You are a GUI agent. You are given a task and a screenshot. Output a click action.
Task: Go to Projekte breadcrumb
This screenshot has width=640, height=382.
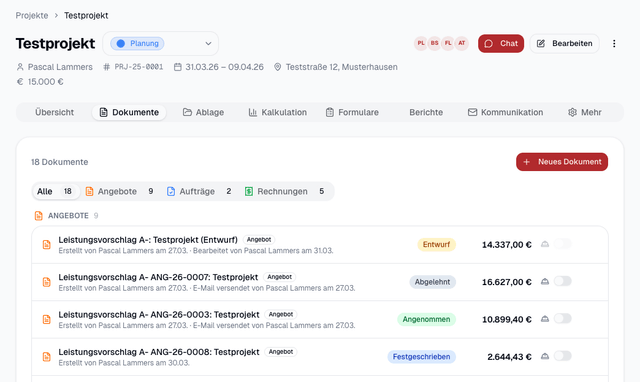click(x=32, y=16)
